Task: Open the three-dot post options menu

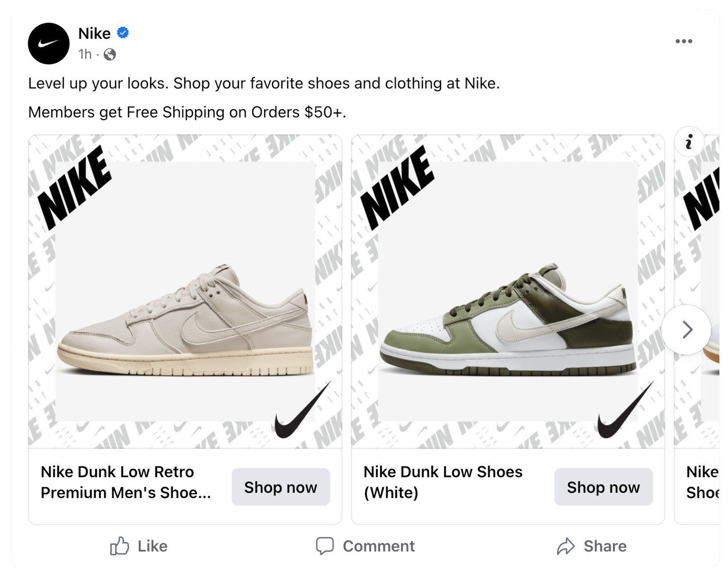Action: pyautogui.click(x=684, y=41)
